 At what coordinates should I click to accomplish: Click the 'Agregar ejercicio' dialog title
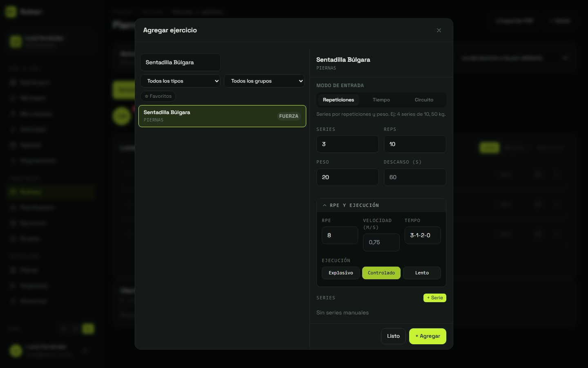(170, 30)
